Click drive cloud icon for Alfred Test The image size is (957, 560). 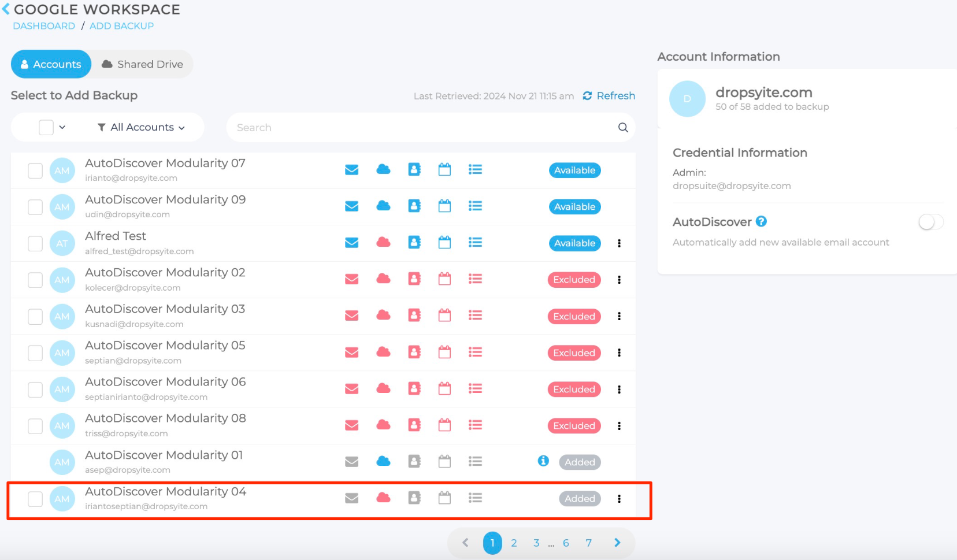[x=383, y=243]
